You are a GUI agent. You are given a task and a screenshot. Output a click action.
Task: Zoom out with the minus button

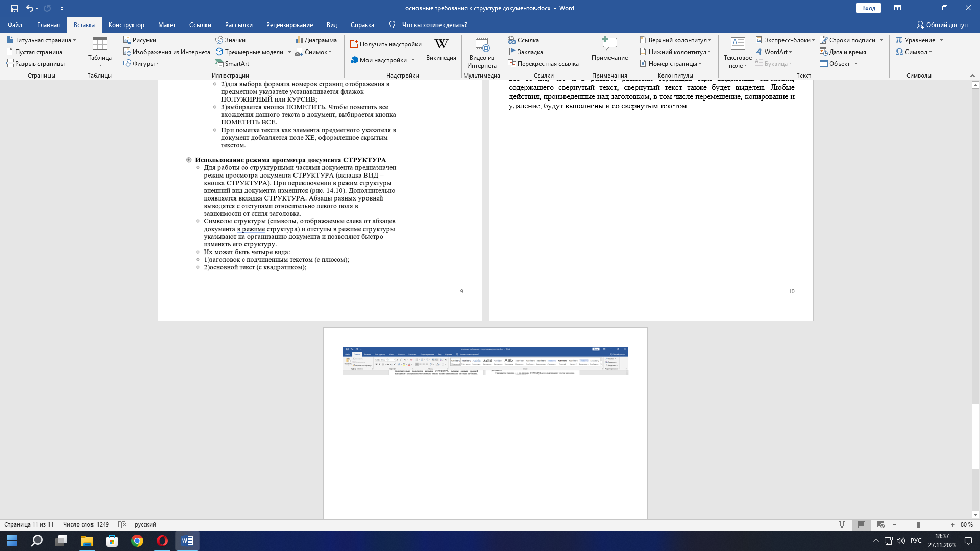pyautogui.click(x=895, y=524)
